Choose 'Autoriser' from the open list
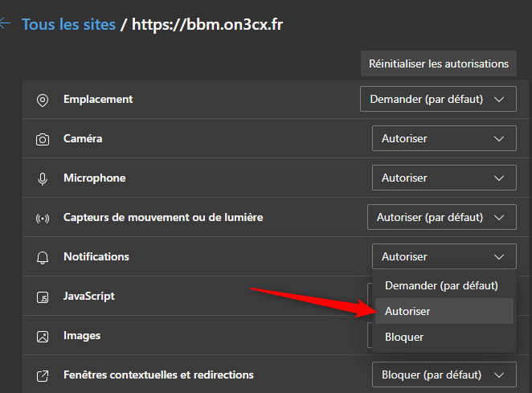 coord(441,311)
